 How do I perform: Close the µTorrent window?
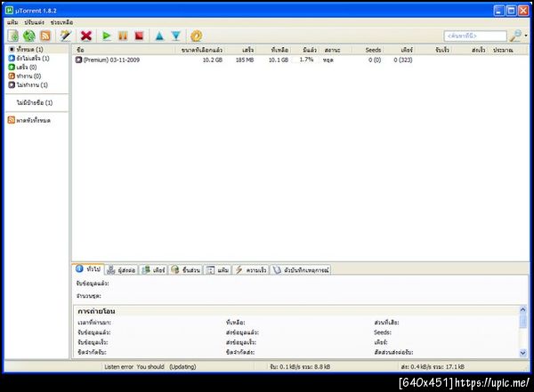pyautogui.click(x=523, y=11)
